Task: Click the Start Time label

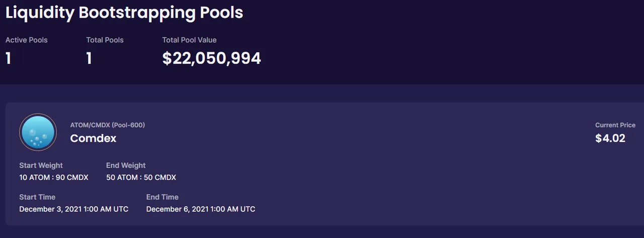Action: click(x=37, y=197)
